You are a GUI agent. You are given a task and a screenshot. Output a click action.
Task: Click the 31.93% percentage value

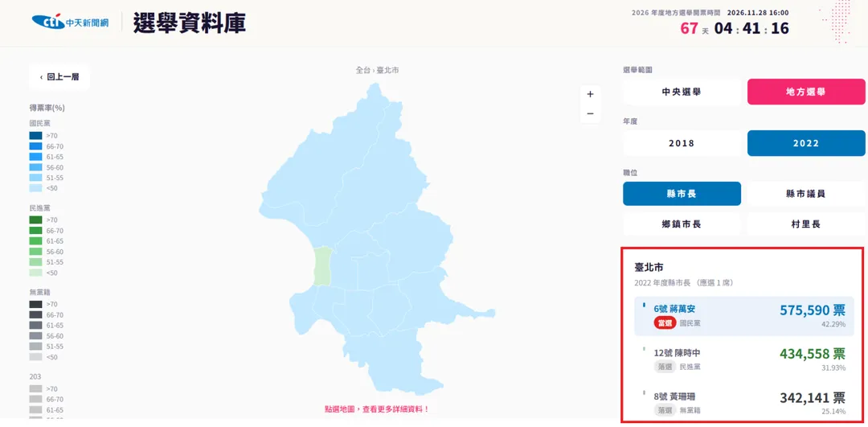click(833, 367)
